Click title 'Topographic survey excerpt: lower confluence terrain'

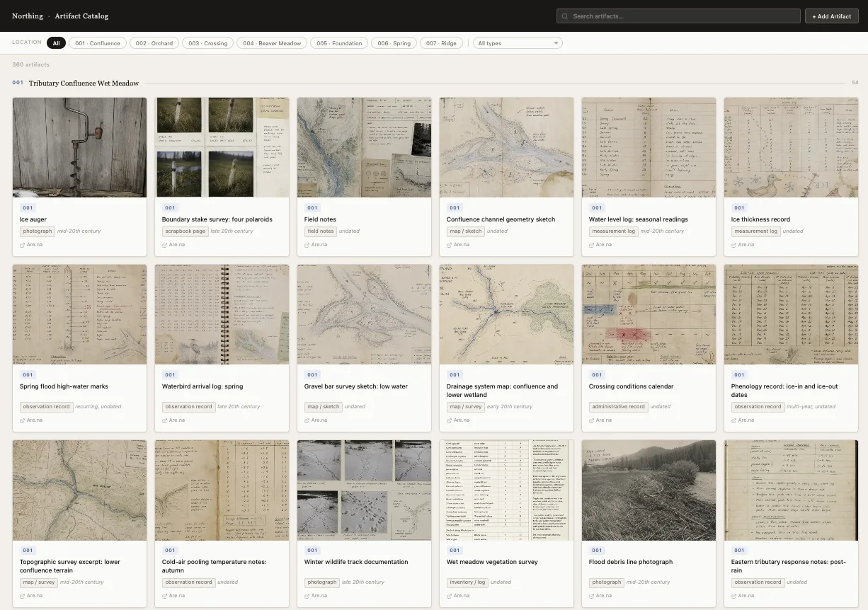coord(70,566)
